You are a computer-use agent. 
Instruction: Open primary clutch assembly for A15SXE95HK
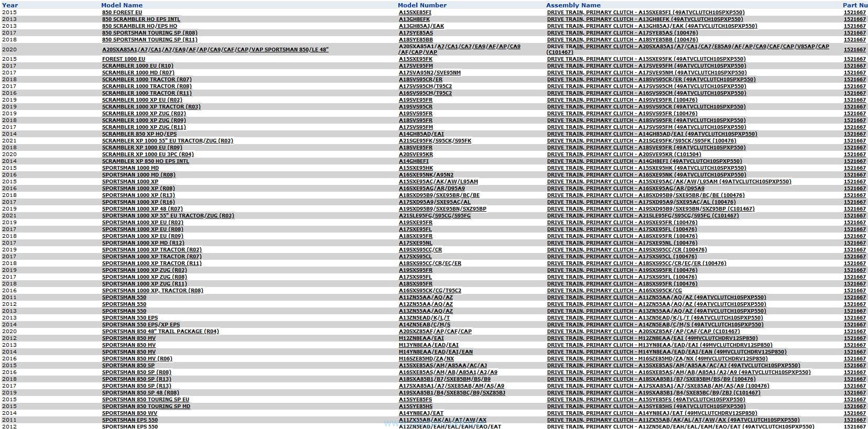pos(646,168)
